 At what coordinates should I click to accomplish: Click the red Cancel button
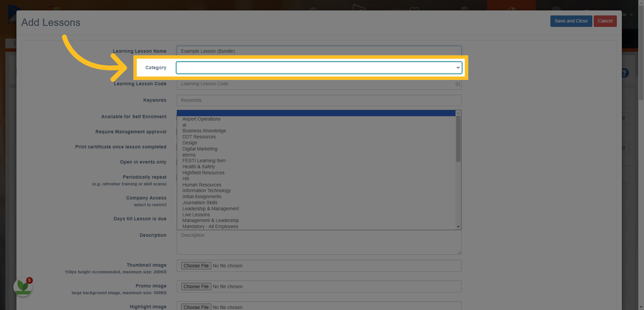(605, 21)
